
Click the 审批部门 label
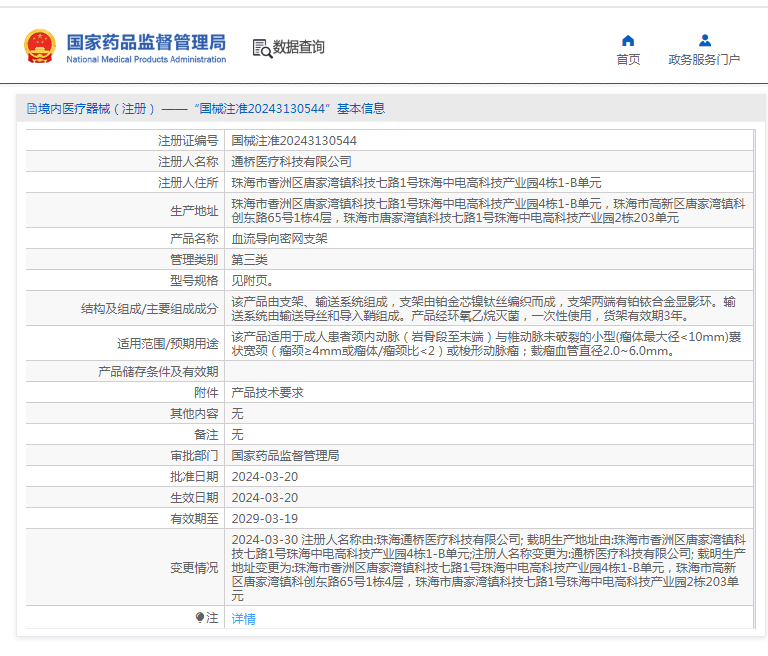194,456
